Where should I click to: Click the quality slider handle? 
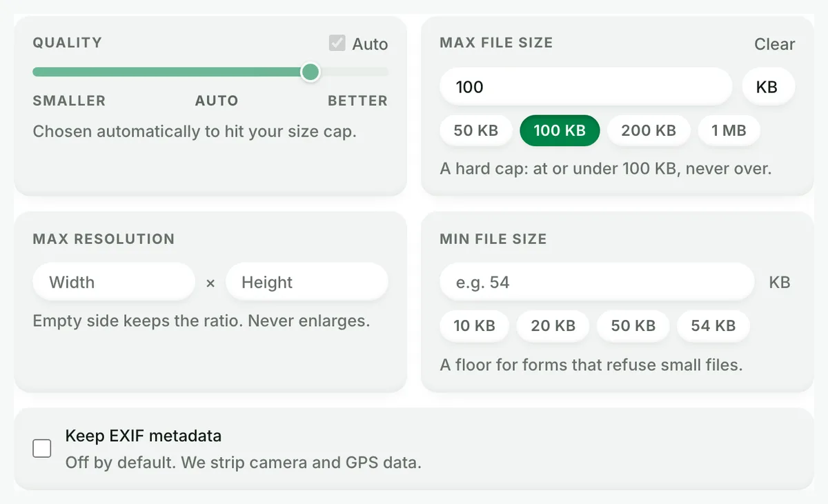[310, 72]
